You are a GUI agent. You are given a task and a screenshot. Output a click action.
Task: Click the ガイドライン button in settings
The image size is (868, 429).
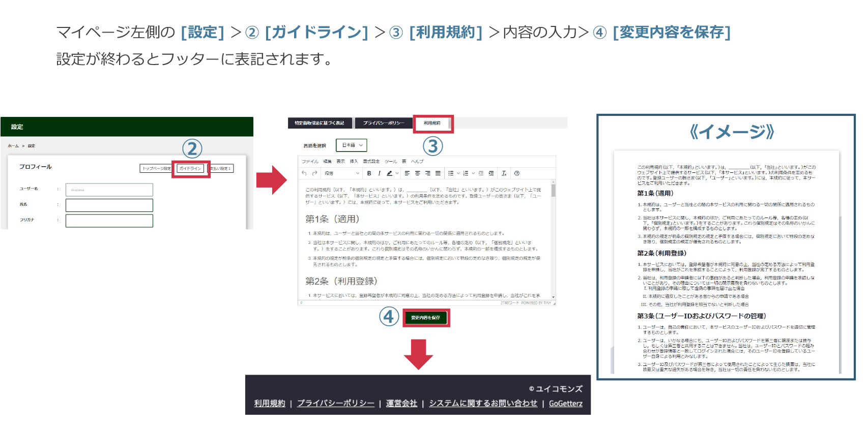pyautogui.click(x=190, y=168)
